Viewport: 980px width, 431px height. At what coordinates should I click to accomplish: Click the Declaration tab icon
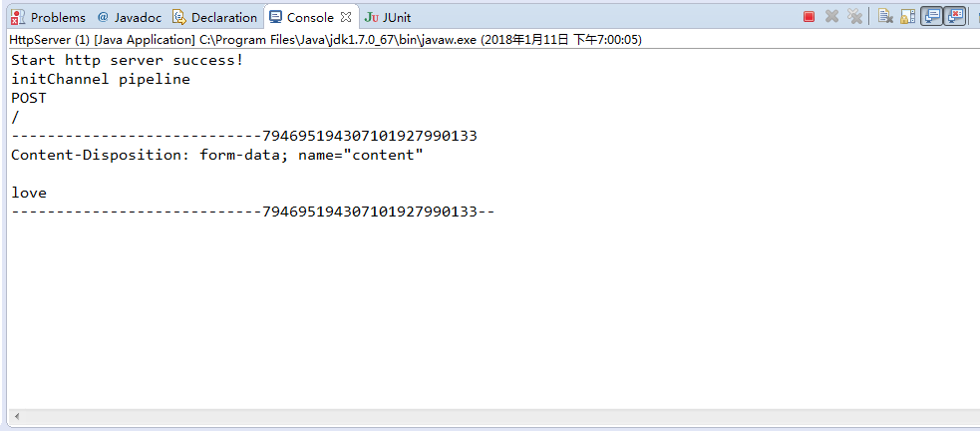179,18
